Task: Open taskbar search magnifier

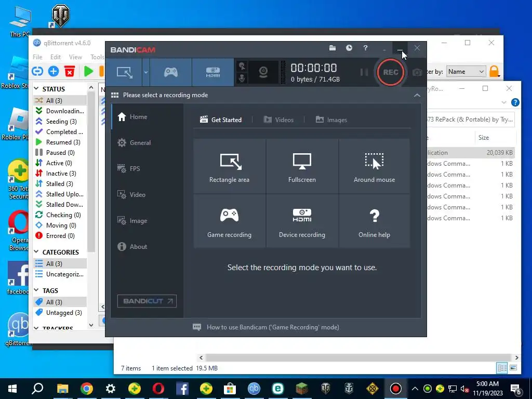Action: (x=37, y=389)
